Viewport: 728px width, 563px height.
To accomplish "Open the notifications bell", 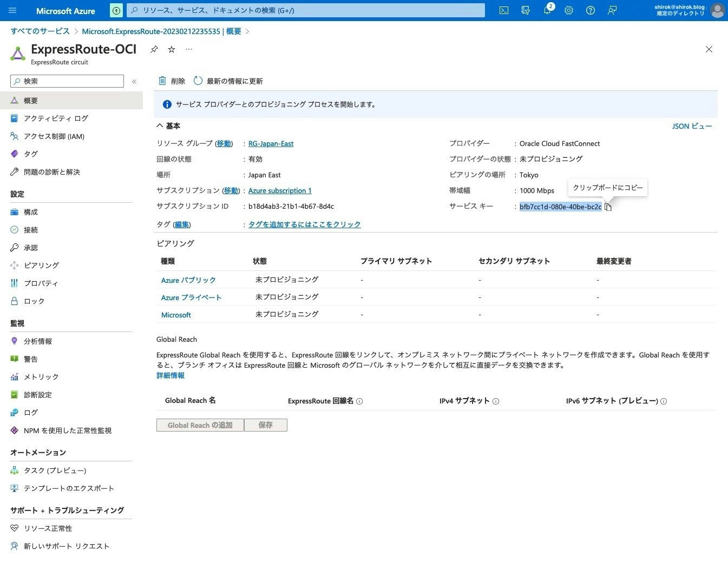I will [547, 10].
